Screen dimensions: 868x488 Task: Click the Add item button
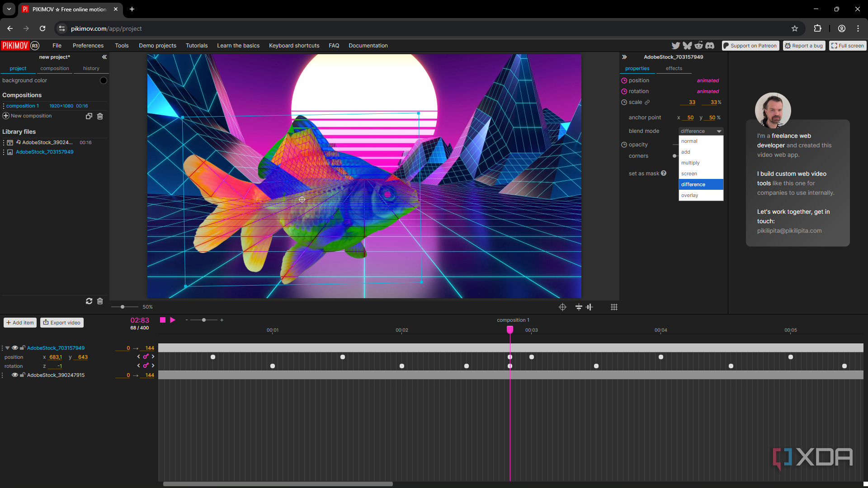coord(20,323)
